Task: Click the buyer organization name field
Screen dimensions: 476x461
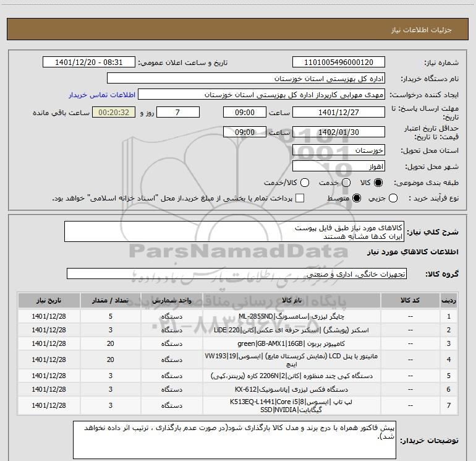Action: (246, 79)
